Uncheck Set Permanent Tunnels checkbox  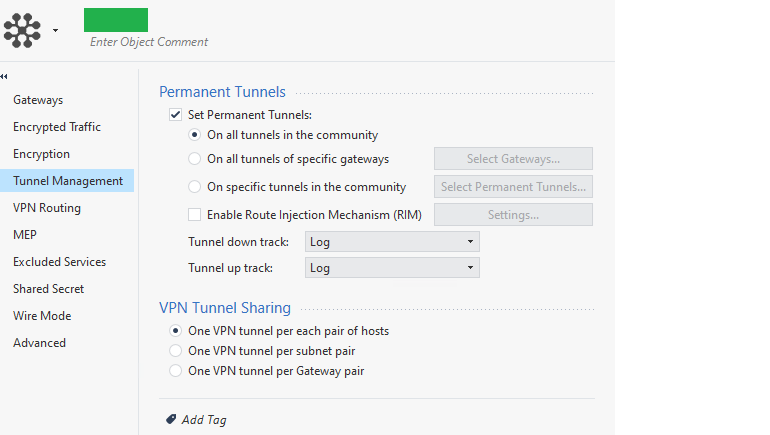175,114
